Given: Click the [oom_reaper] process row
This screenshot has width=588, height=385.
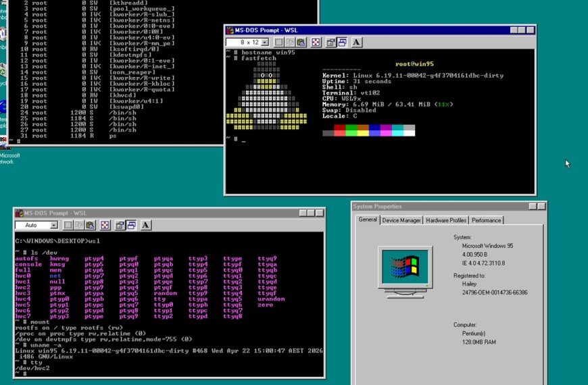Looking at the screenshot, I should 88,72.
